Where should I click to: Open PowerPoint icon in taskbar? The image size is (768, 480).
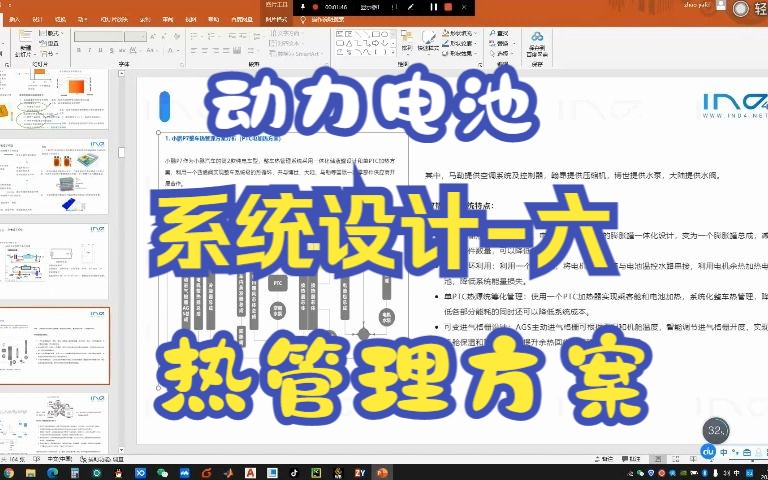point(383,473)
